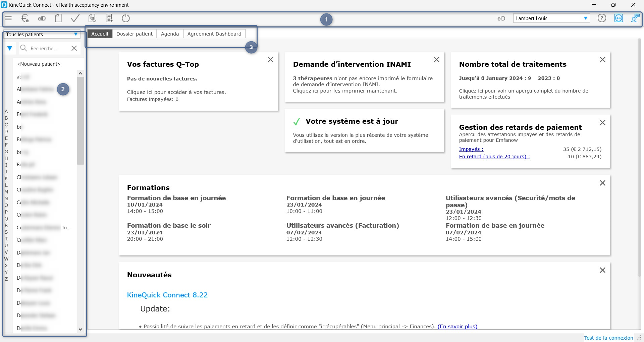
Task: Click the eID icon next to the euro icon
Action: click(x=42, y=18)
